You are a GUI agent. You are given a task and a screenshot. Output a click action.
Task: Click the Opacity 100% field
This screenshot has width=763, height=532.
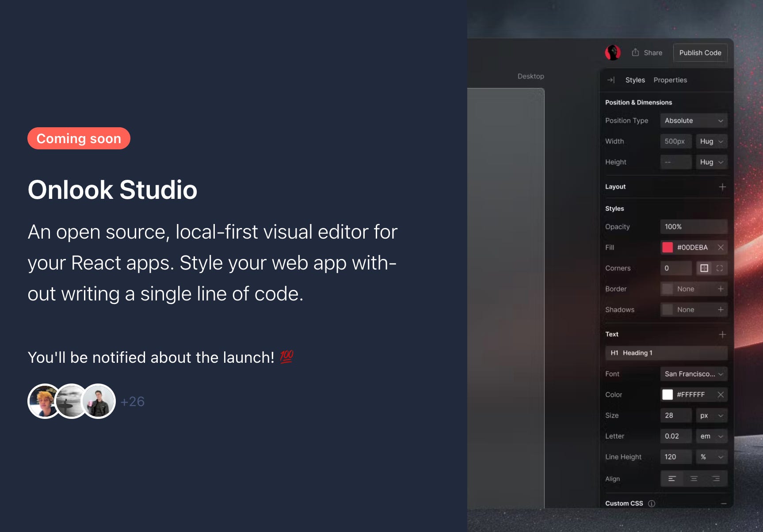coord(694,227)
